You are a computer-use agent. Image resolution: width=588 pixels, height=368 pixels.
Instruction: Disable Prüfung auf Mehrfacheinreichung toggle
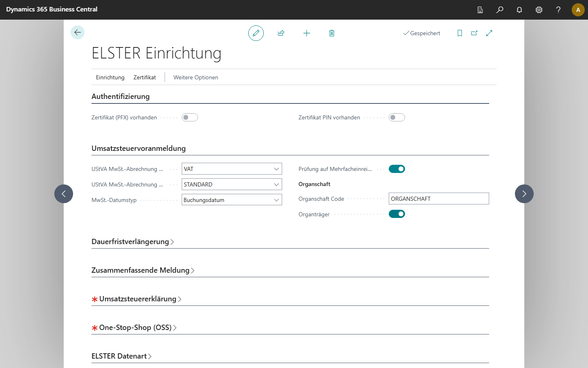(397, 169)
